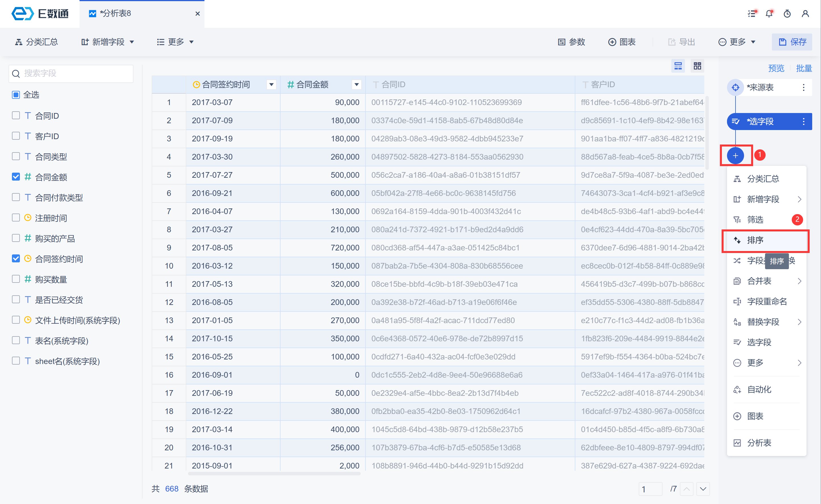821x504 pixels.
Task: Click the blue plus add-step button
Action: coord(735,155)
